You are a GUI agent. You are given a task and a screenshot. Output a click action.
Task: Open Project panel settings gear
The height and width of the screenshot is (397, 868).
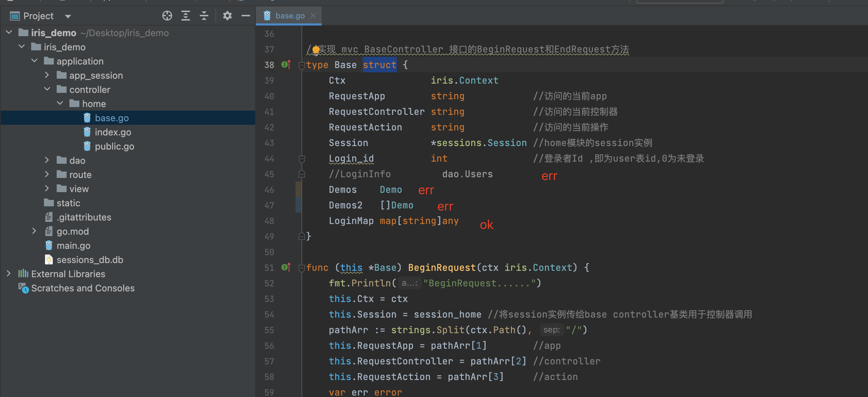[x=227, y=16]
